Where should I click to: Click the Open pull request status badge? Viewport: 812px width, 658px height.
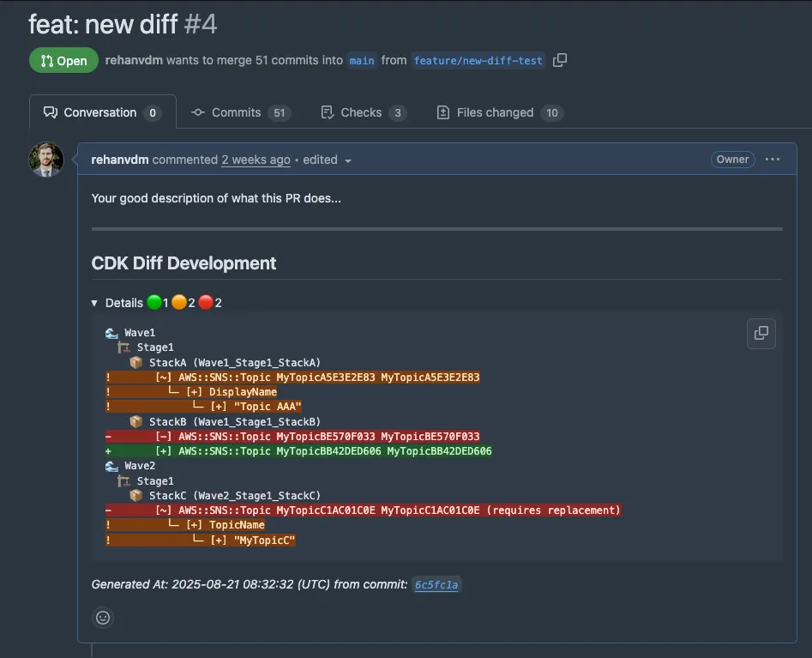tap(63, 61)
